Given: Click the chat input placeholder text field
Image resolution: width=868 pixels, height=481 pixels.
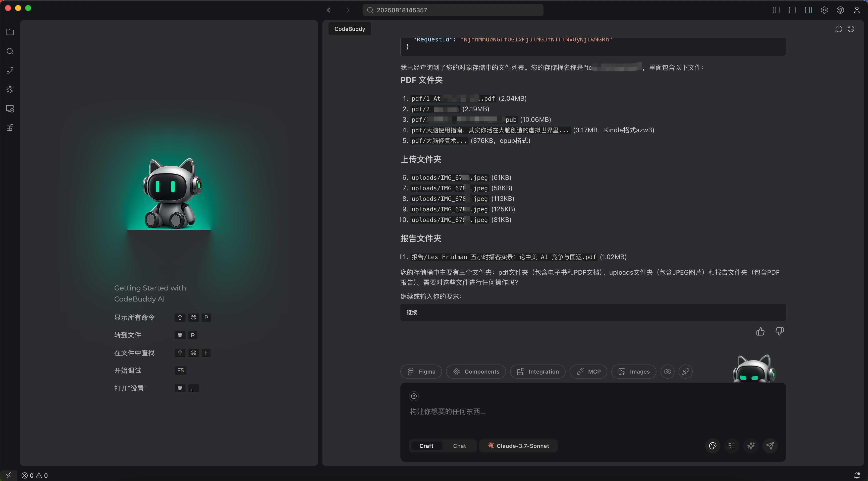Looking at the screenshot, I should pos(448,411).
